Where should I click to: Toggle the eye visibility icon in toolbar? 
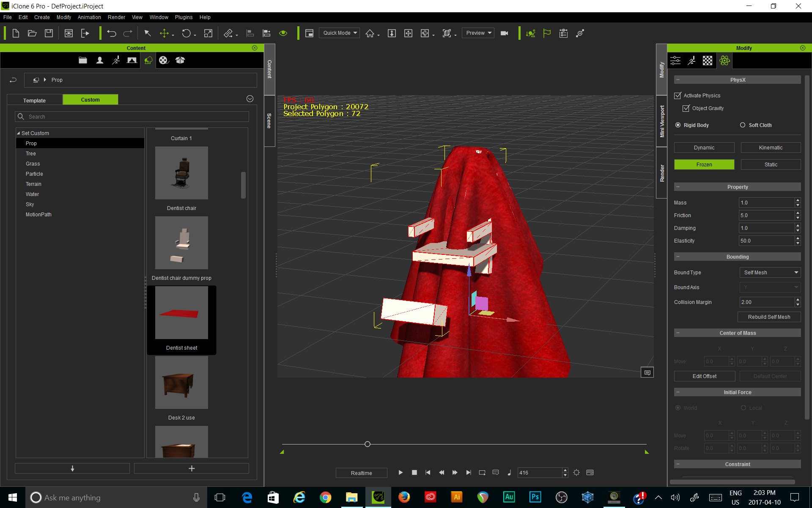[x=283, y=33]
